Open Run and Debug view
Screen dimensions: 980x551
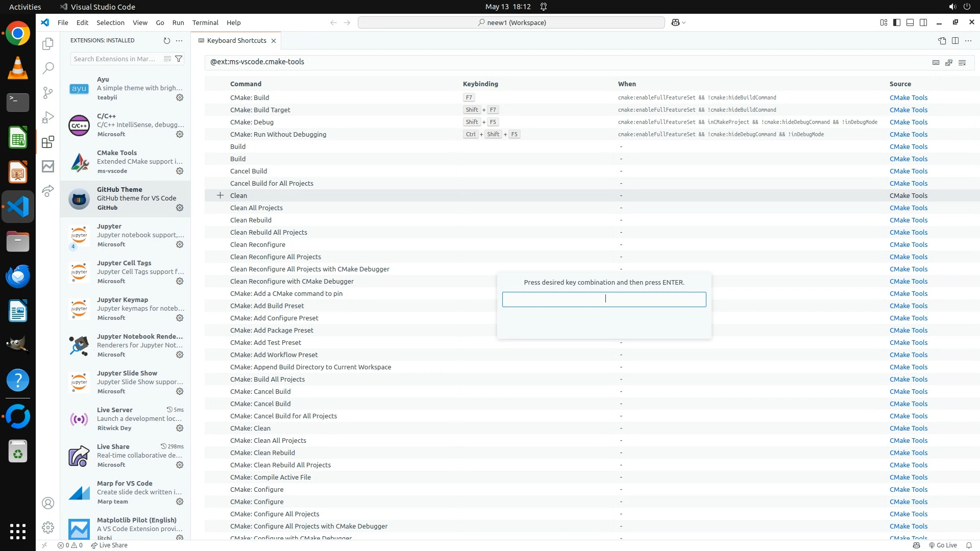pos(48,117)
